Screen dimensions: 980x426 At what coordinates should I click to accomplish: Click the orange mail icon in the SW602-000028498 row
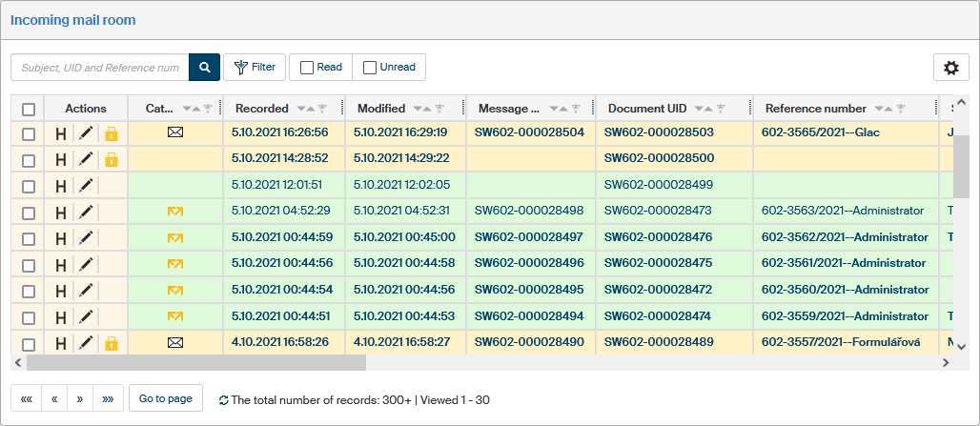click(x=174, y=211)
